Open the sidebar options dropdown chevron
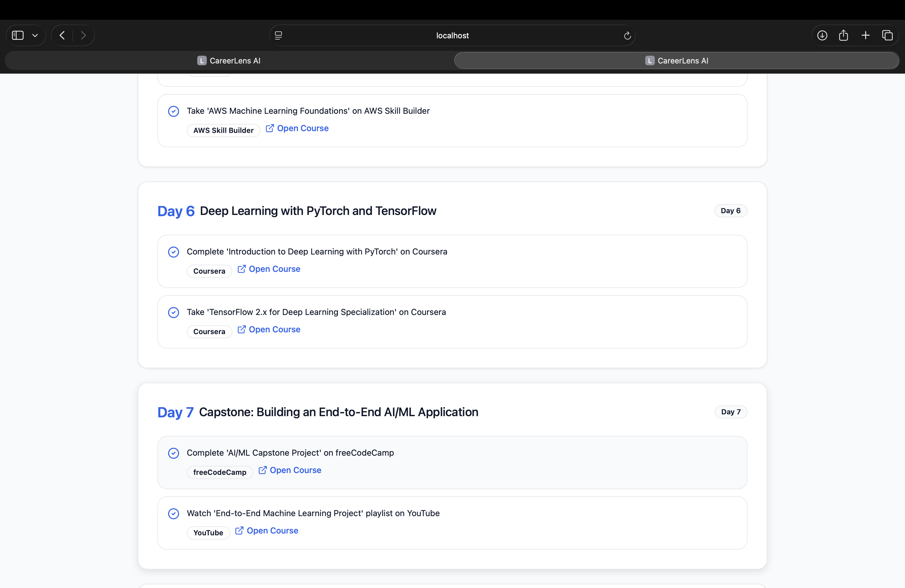Screen dimensions: 905x588 (x=35, y=35)
